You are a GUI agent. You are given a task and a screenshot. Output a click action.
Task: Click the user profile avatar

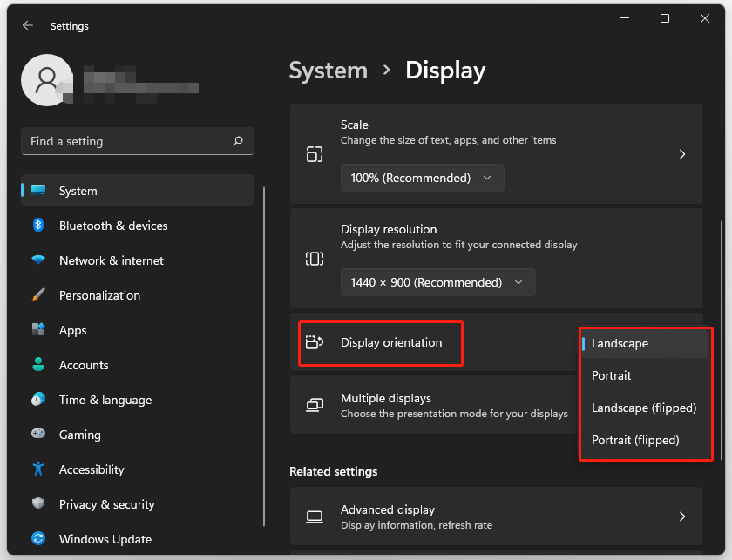(47, 79)
